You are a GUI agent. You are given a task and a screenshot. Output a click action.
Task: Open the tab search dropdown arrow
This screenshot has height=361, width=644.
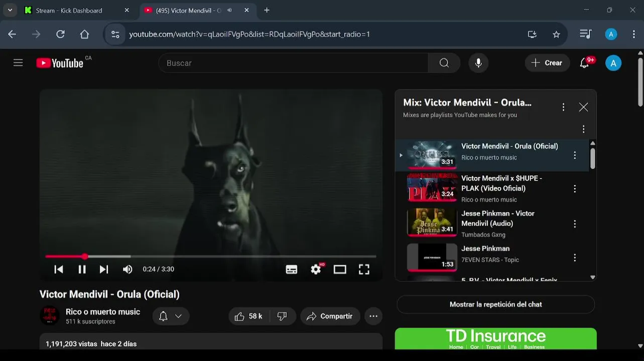pos(10,10)
